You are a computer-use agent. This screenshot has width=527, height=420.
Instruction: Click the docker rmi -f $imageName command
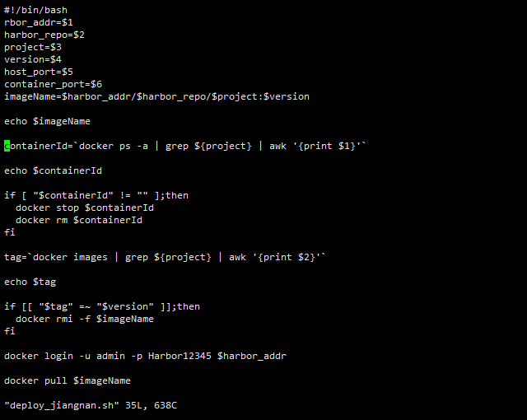pyautogui.click(x=85, y=320)
